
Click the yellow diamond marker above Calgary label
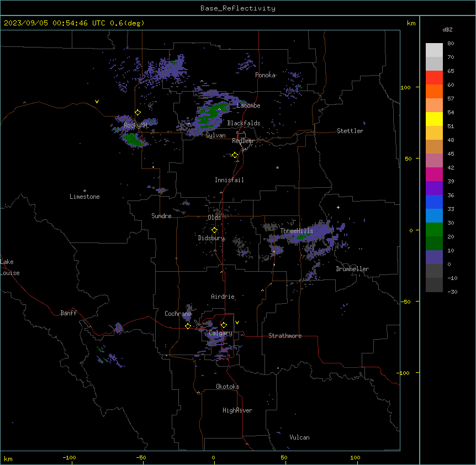pyautogui.click(x=224, y=325)
